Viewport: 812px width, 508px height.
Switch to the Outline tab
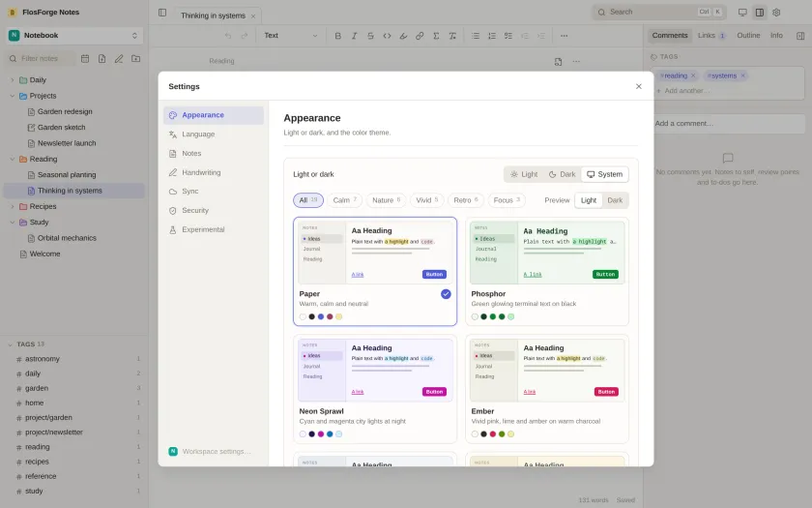[x=748, y=35]
